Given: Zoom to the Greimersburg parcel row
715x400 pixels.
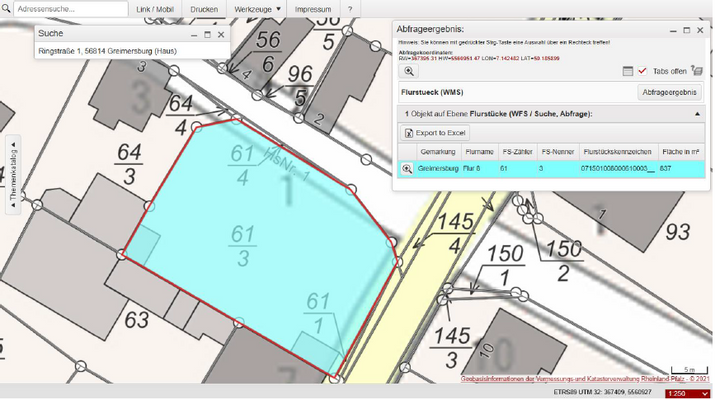Looking at the screenshot, I should (x=408, y=169).
